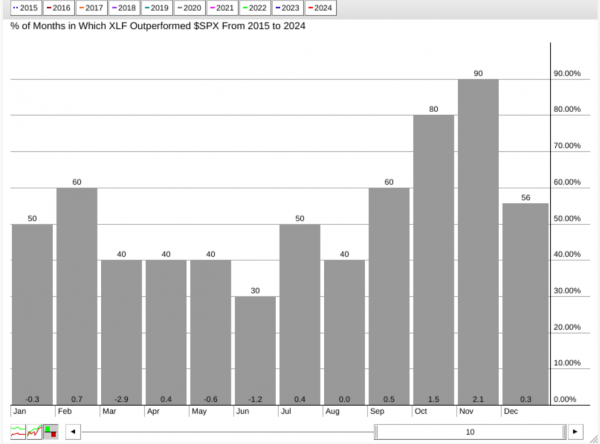Toggle the 2021 year legend button

tap(222, 8)
